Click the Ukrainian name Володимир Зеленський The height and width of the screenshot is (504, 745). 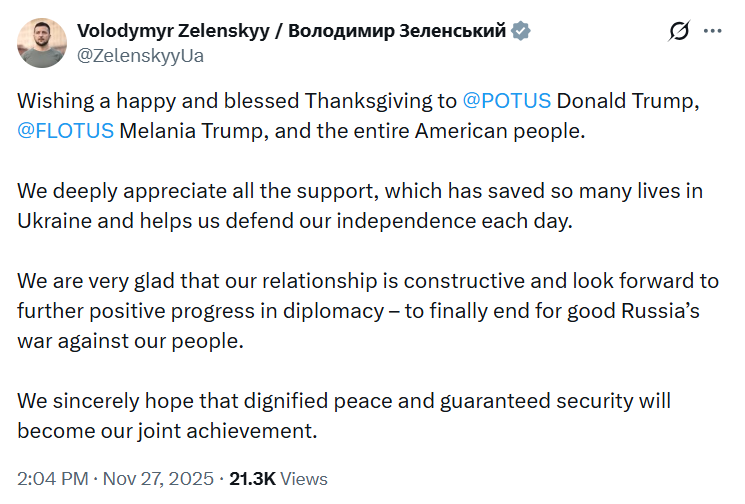tap(397, 31)
